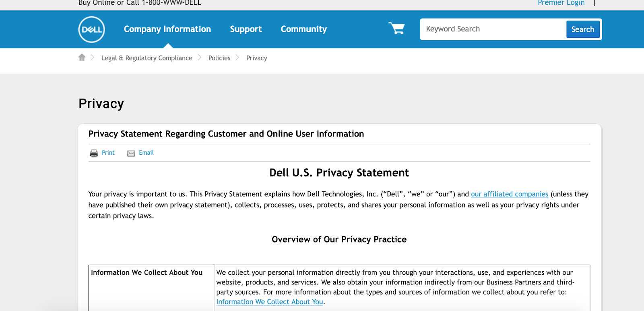
Task: Open Premier Login link
Action: click(561, 3)
